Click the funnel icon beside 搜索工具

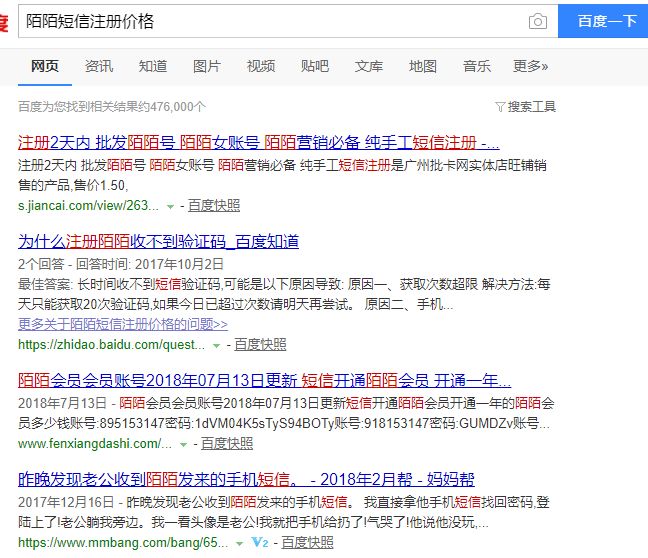[500, 107]
